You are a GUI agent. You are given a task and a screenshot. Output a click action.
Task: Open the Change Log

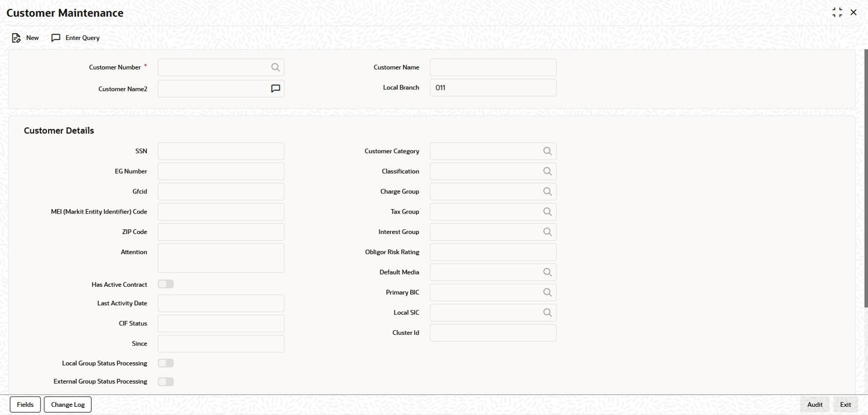(x=68, y=405)
